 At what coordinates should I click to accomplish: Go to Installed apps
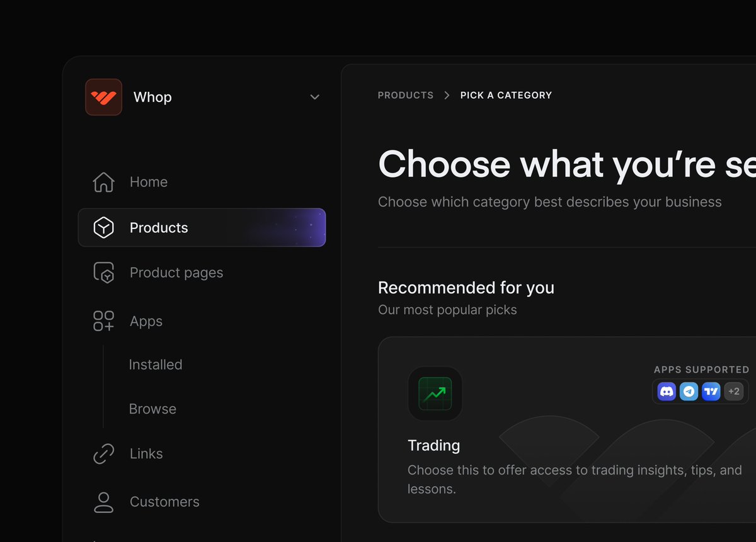click(x=156, y=364)
